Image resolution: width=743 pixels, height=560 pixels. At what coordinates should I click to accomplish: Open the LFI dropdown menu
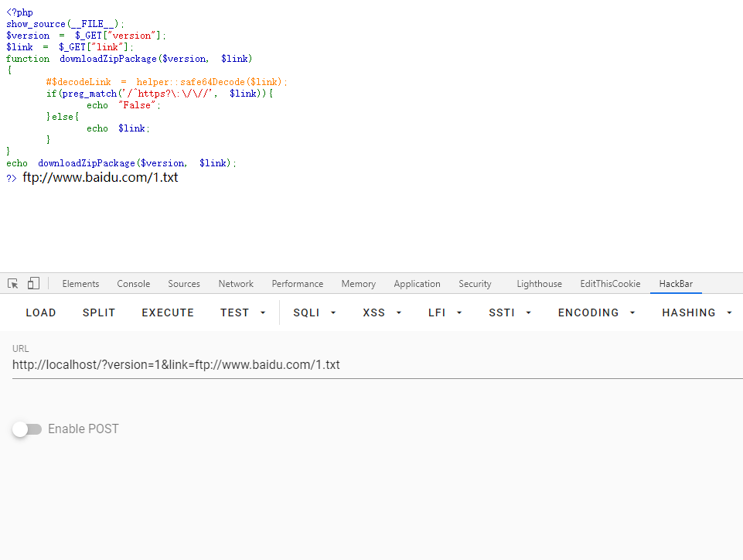click(x=445, y=312)
